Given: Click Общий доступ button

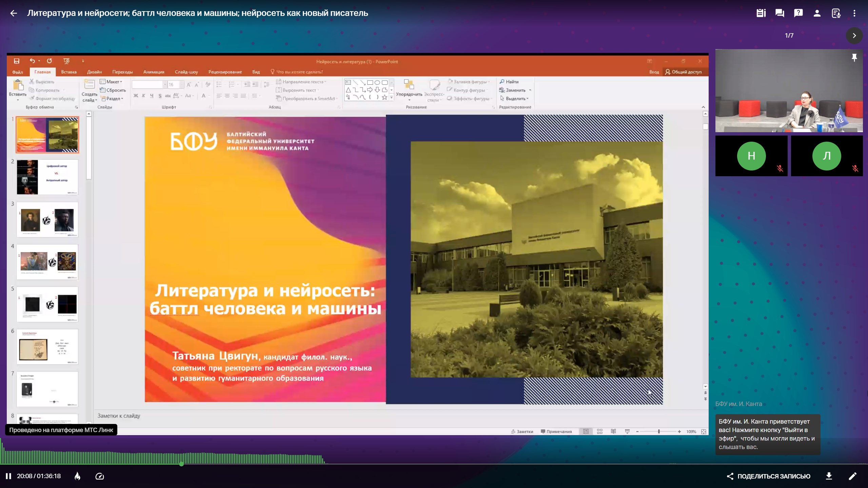Looking at the screenshot, I should (683, 72).
